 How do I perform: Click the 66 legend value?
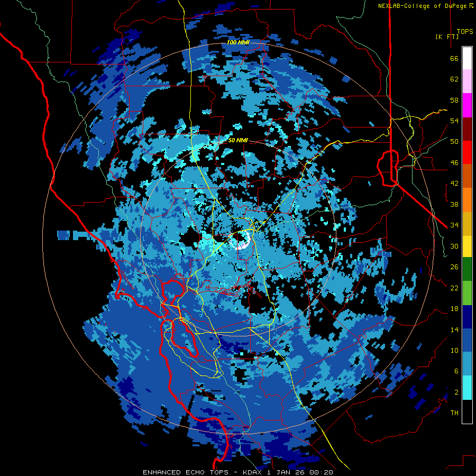coord(454,58)
